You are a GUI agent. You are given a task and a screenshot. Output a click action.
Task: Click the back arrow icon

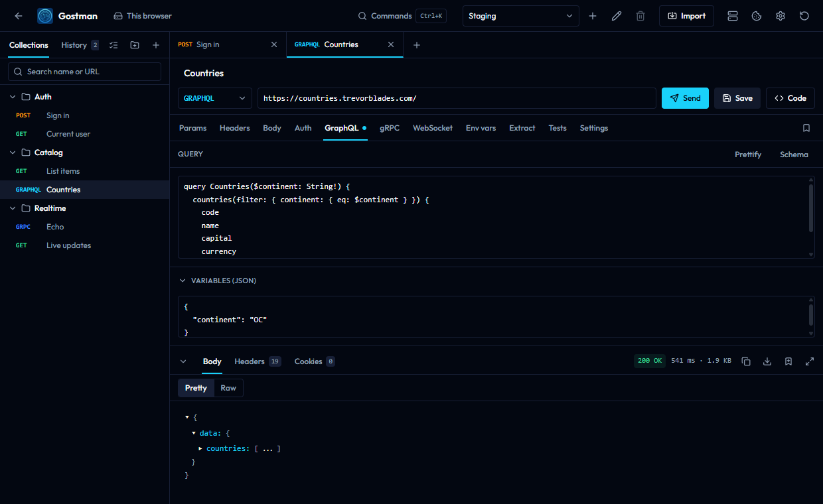tap(19, 16)
